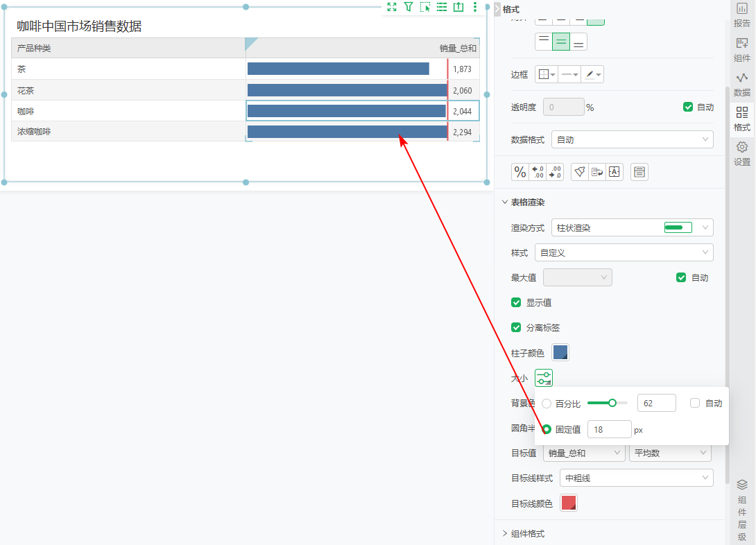Open the 渲染方式 dropdown showing 柱状渲染
The image size is (756, 545).
pyautogui.click(x=632, y=227)
